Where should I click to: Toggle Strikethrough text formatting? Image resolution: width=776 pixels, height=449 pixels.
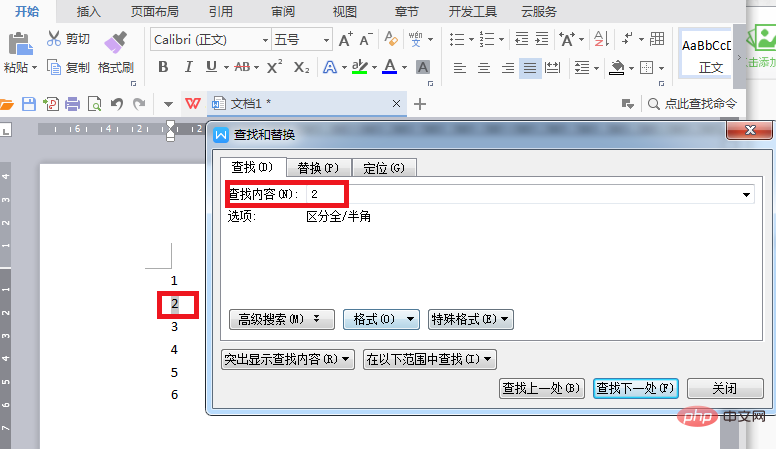(x=242, y=67)
